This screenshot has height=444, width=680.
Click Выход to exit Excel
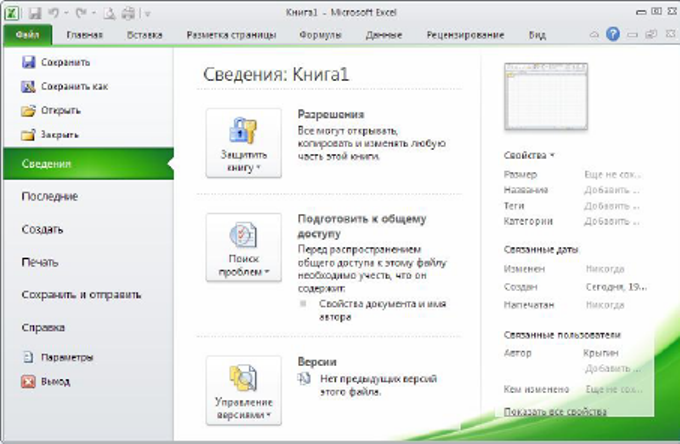46,382
